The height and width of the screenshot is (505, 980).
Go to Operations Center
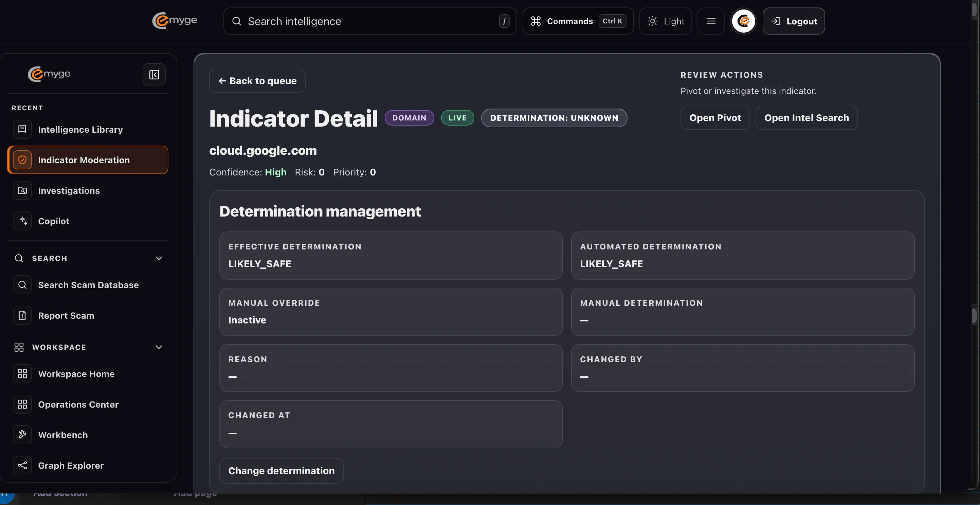(x=88, y=404)
